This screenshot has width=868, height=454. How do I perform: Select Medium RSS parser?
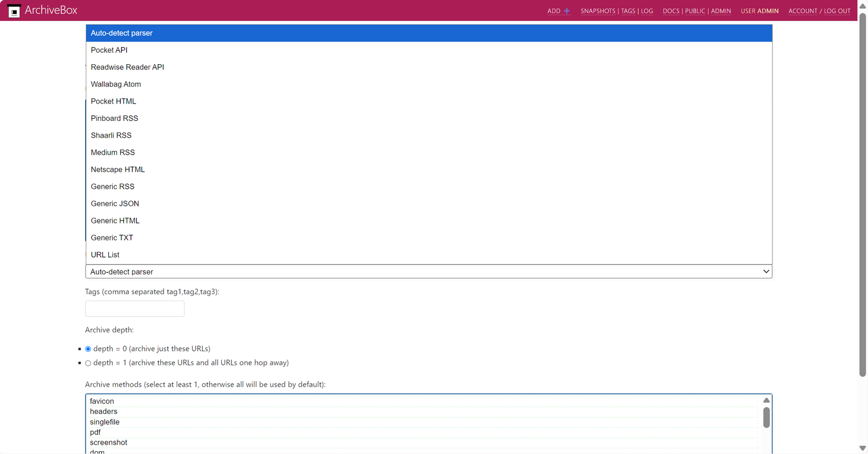(x=429, y=152)
